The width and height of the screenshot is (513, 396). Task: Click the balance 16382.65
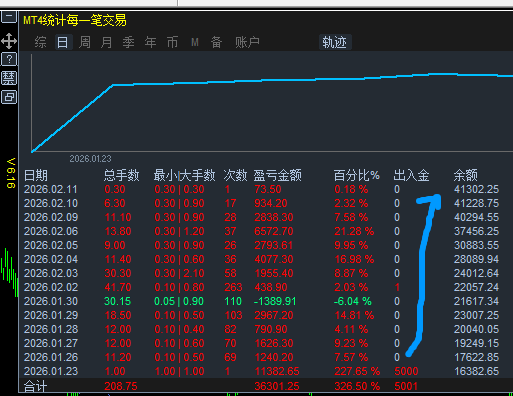[476, 371]
